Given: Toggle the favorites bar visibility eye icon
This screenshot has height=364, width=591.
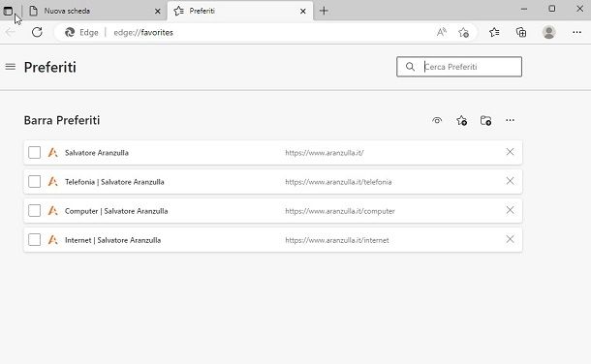Looking at the screenshot, I should 437,120.
